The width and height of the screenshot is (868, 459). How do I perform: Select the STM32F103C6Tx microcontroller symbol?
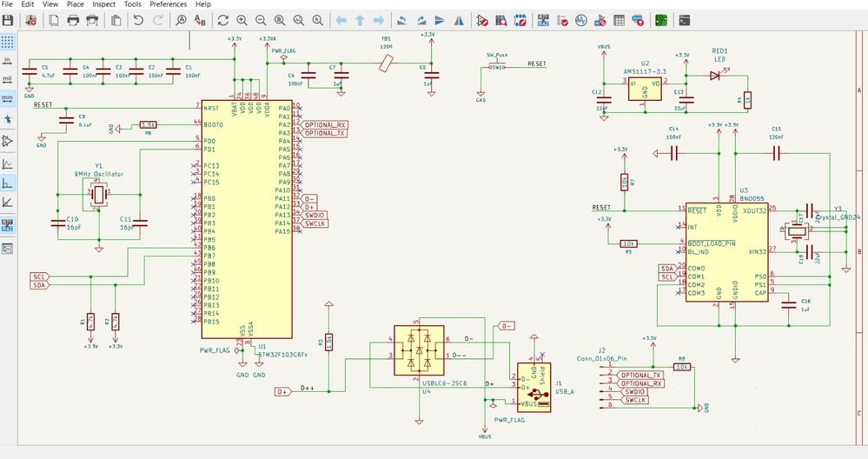coord(248,217)
